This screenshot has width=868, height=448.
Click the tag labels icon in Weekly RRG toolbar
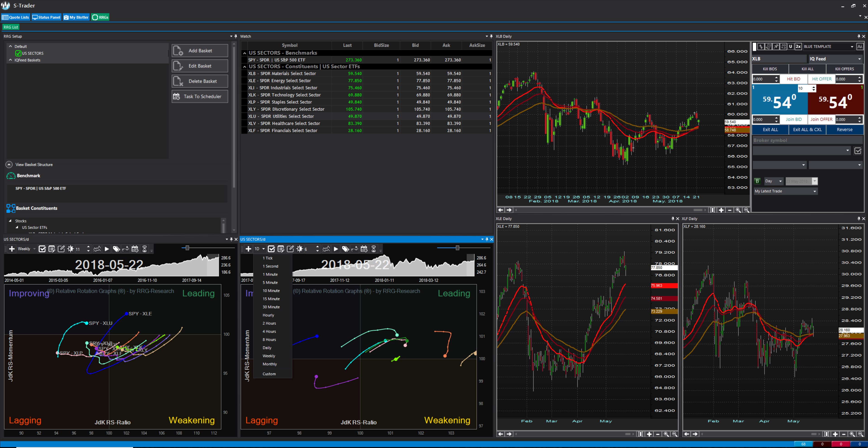click(116, 249)
